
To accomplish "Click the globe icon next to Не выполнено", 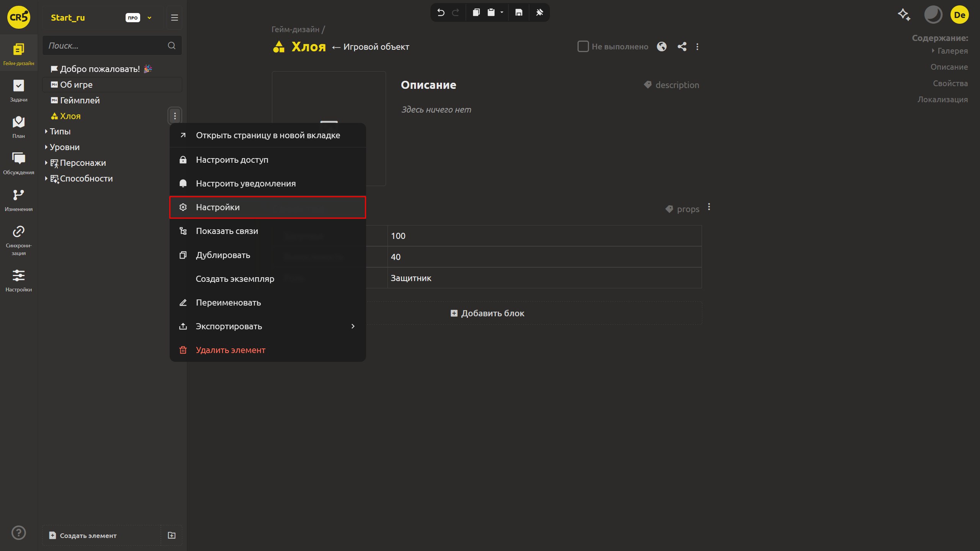I will [x=661, y=47].
